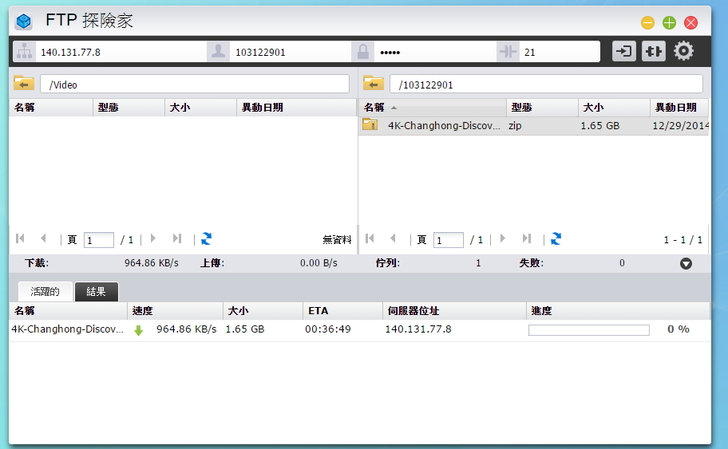
Task: Click the connect/login arrow icon in top toolbar
Action: tap(624, 51)
